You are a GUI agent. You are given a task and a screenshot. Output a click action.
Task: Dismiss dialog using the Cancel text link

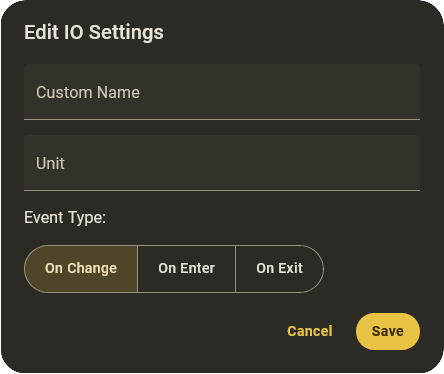coord(310,331)
